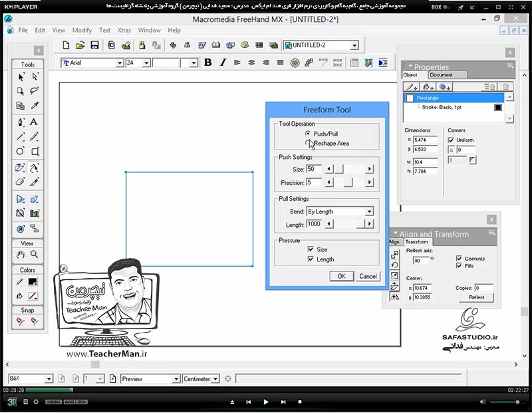Select the Pointer tool in Tools panel

click(x=21, y=77)
